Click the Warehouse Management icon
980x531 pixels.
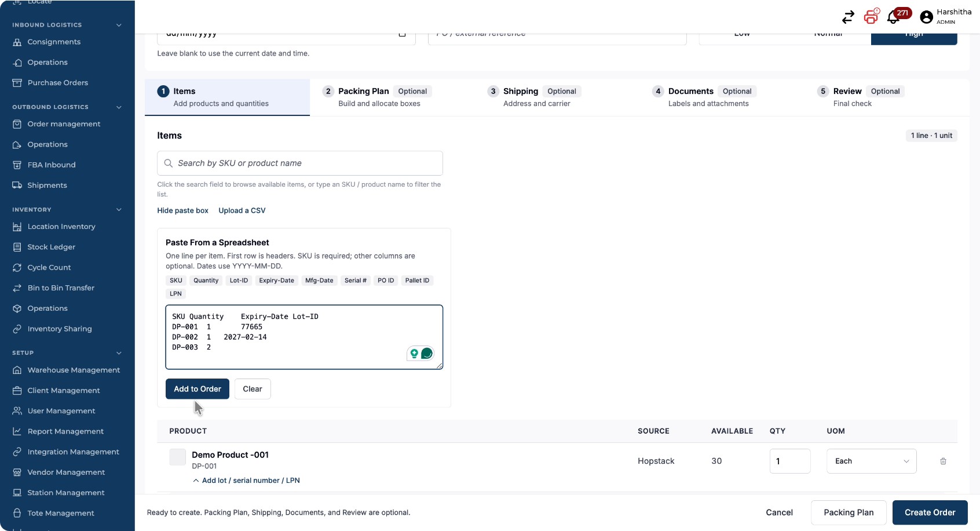[x=17, y=370]
